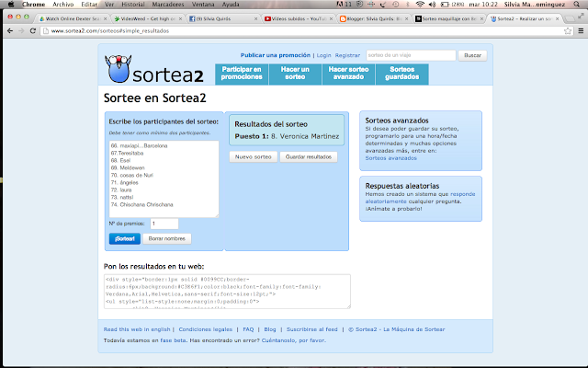Click the address bar URL
Image resolution: width=588 pixels, height=368 pixels.
pyautogui.click(x=110, y=30)
